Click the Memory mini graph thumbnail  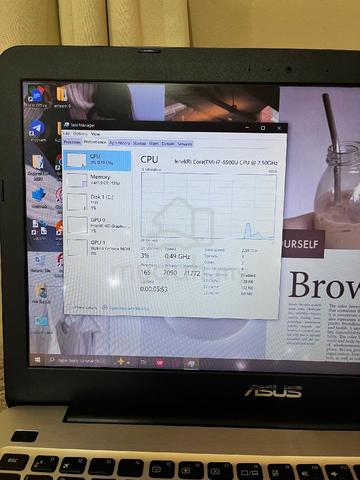(77, 180)
